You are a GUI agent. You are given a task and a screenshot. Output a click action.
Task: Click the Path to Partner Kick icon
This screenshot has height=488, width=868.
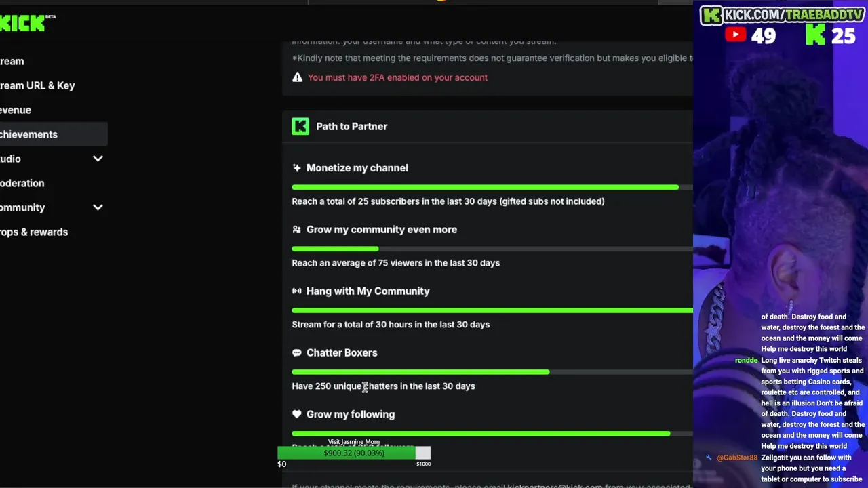[x=300, y=126]
